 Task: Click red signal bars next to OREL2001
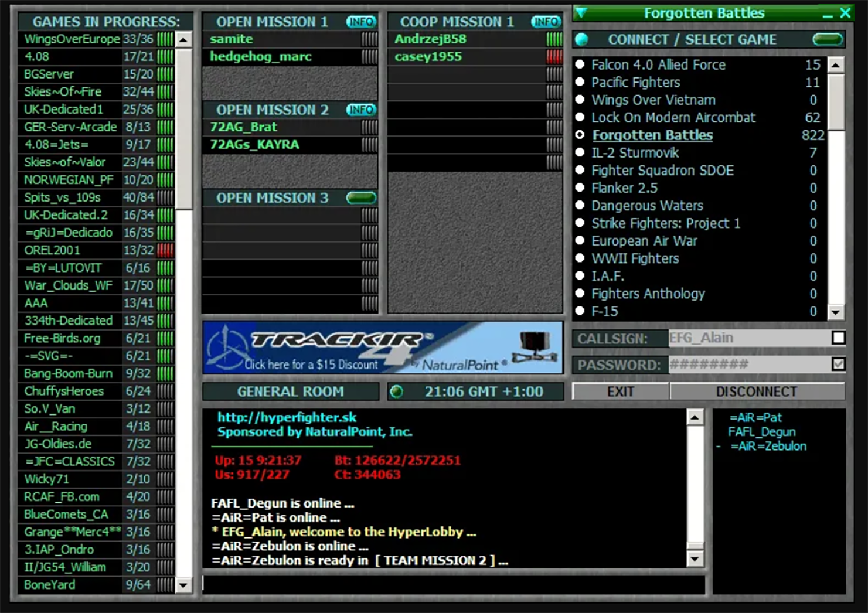coord(165,250)
